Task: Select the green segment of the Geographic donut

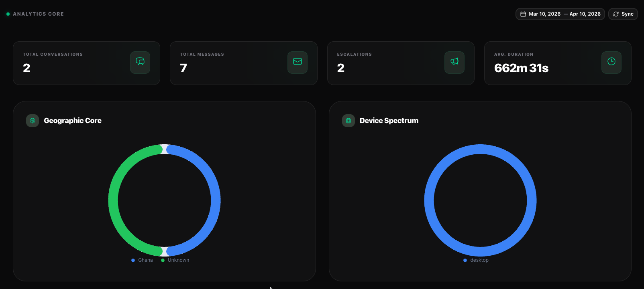Action: coord(113,200)
